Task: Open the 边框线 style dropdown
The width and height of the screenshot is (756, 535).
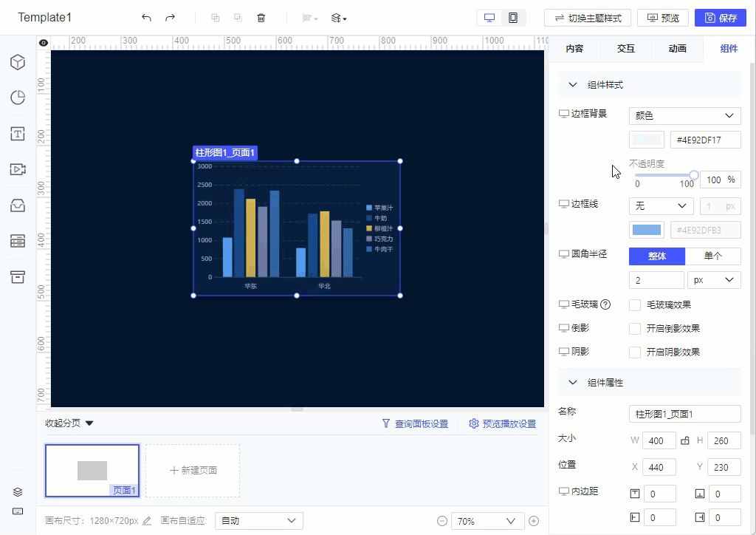Action: point(661,205)
